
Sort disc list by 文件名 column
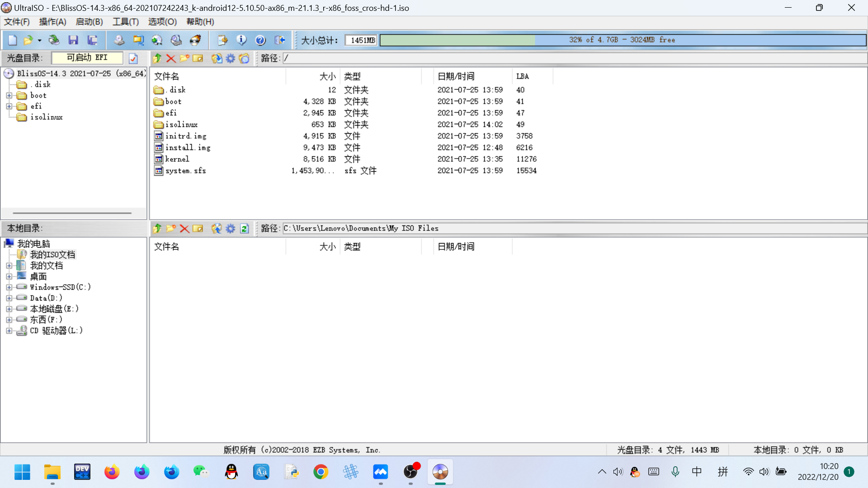click(x=218, y=76)
